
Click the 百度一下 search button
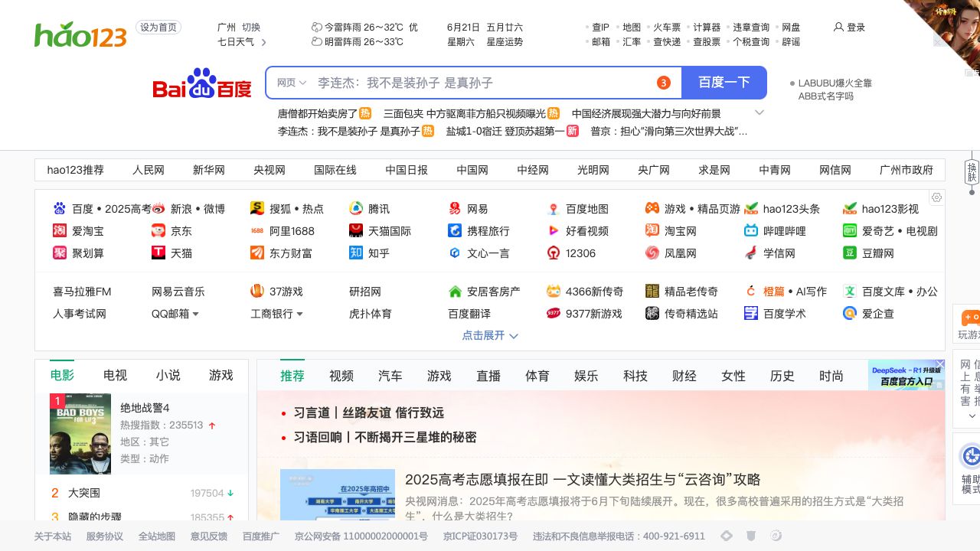tap(724, 83)
